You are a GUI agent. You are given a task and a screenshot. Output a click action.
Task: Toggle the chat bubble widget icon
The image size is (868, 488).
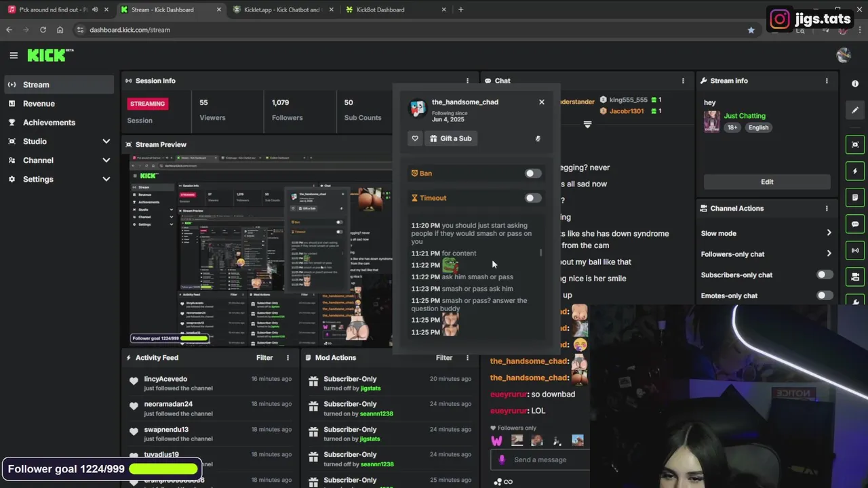click(855, 224)
